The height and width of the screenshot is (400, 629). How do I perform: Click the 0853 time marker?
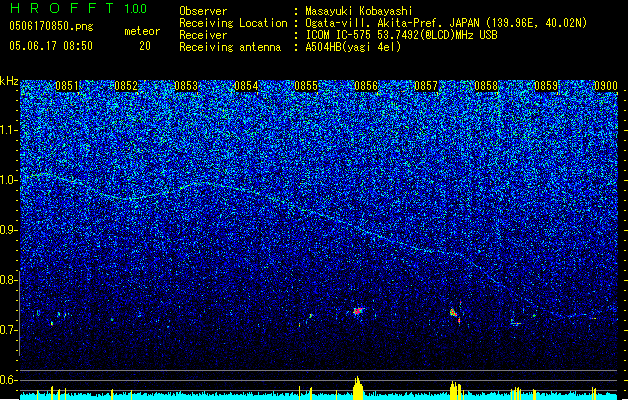click(186, 86)
